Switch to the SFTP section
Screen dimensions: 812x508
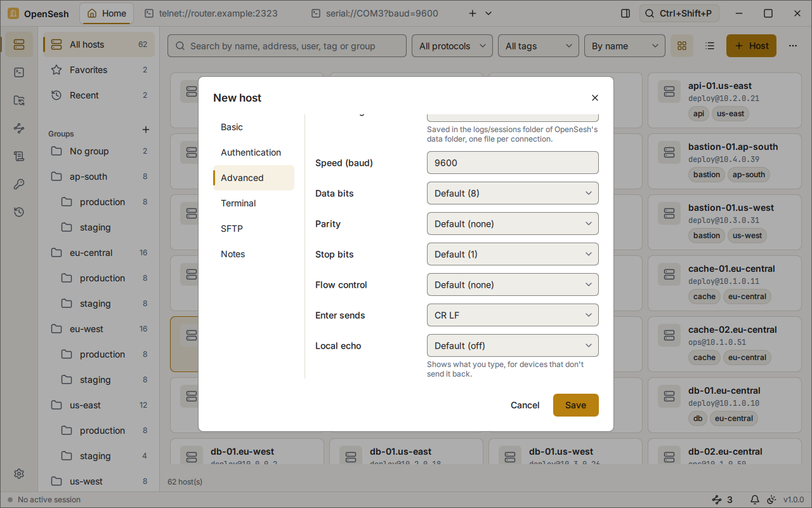tap(254, 229)
